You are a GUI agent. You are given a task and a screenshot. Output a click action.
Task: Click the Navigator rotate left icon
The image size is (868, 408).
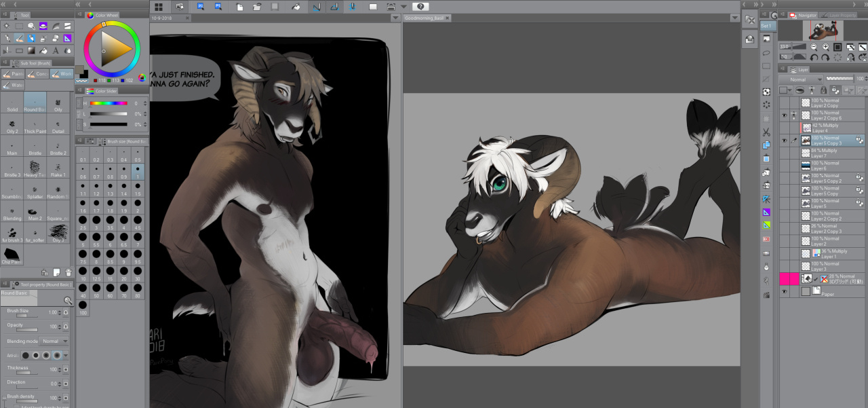(x=814, y=57)
